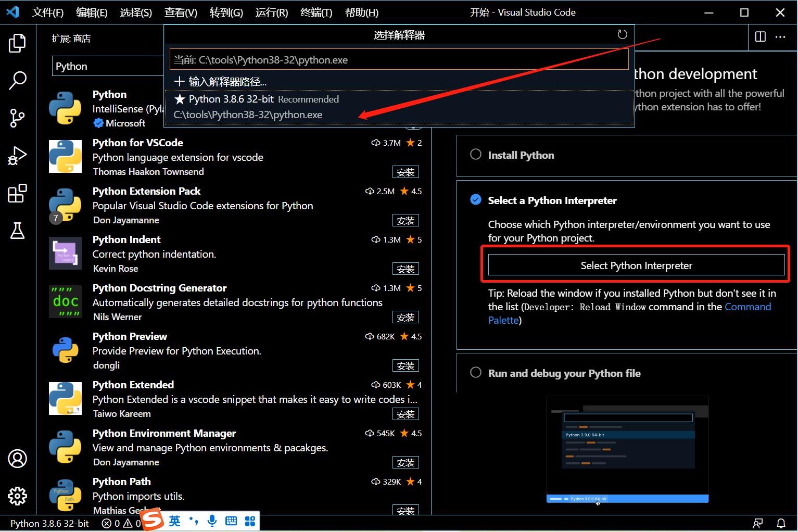Click the Python Docstring Generator doc icon
Image resolution: width=798 pixels, height=532 pixels.
point(65,301)
